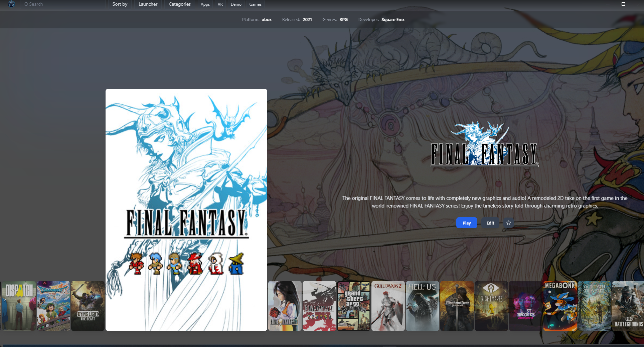This screenshot has width=644, height=347.
Task: Select the Dispatch game cover
Action: point(19,306)
